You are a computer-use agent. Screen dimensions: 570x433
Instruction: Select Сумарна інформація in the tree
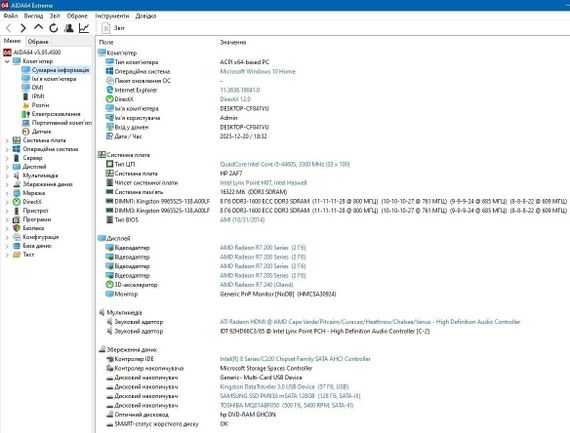(60, 70)
